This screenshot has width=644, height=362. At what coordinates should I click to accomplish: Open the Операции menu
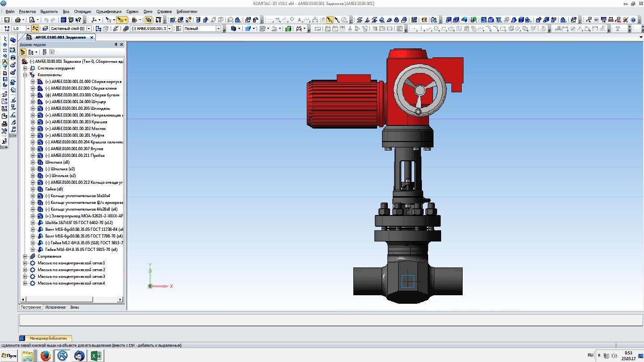[82, 11]
